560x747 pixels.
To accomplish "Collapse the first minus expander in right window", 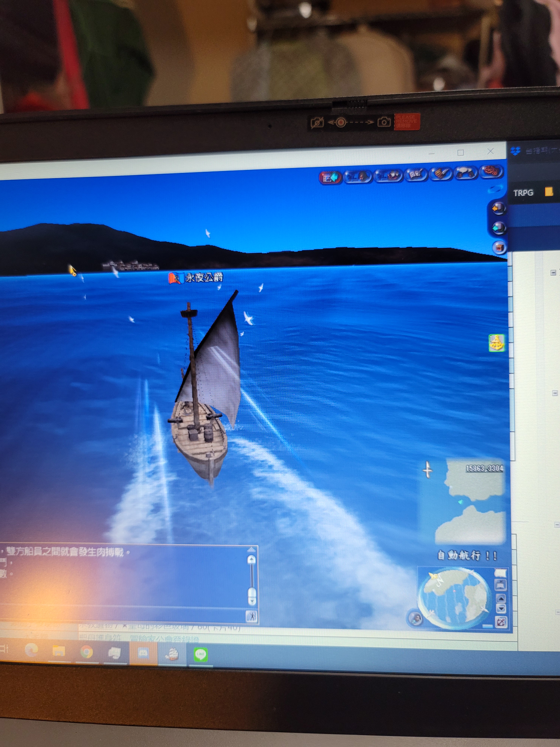I will click(553, 273).
